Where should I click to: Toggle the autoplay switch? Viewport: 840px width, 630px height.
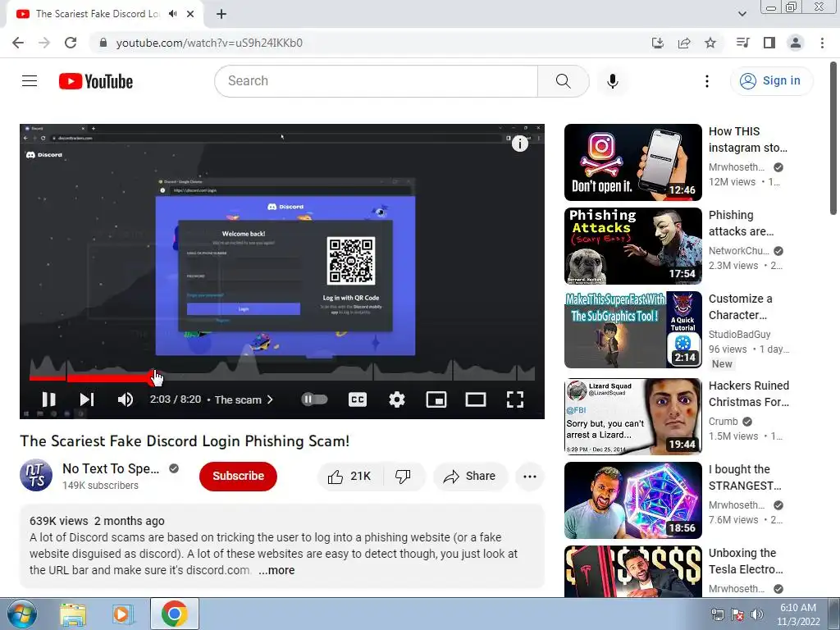click(x=314, y=399)
